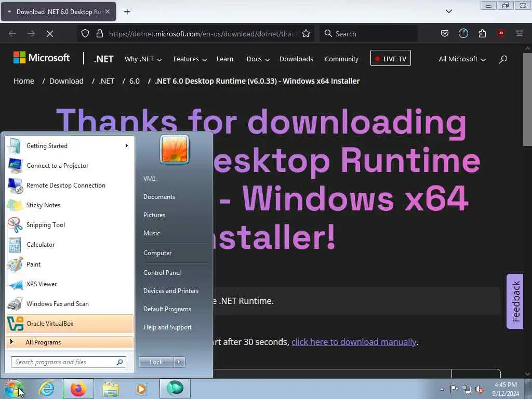
Task: Click the LIVE TV button
Action: (391, 58)
